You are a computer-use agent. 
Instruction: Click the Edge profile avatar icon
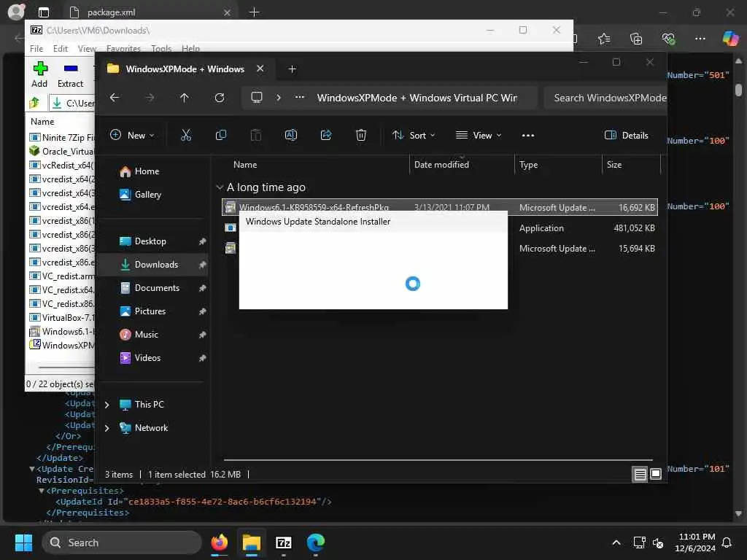[x=16, y=12]
